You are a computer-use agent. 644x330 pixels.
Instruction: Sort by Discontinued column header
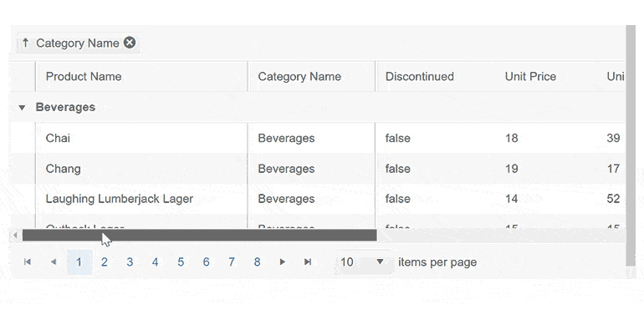437,76
